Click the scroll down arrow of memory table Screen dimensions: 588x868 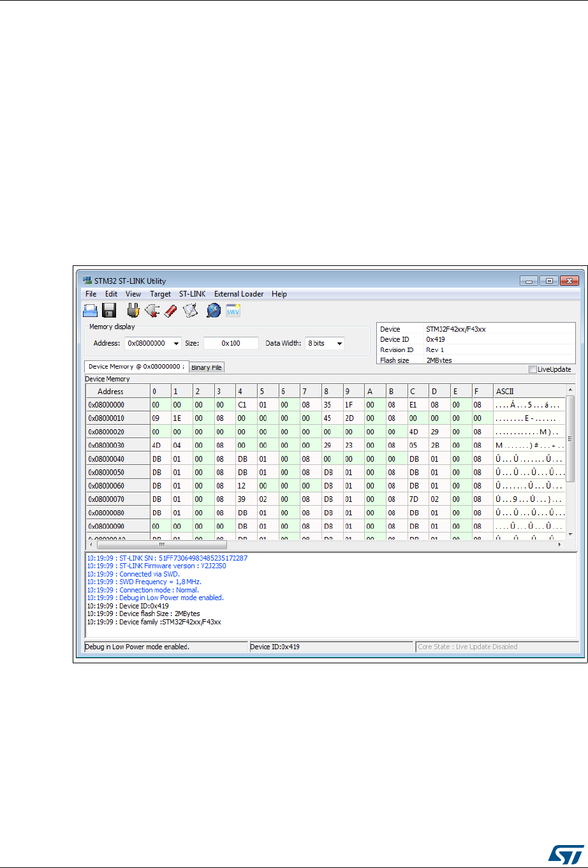pyautogui.click(x=571, y=534)
